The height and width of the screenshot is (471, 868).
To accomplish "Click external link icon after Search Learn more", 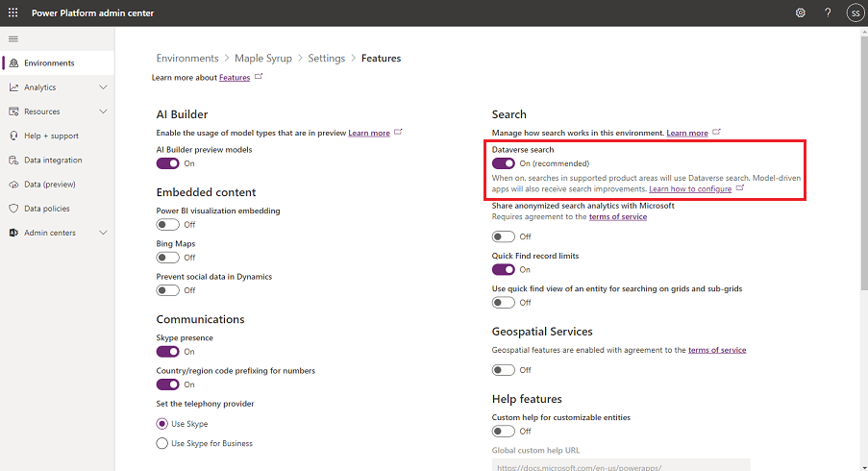I will 716,133.
